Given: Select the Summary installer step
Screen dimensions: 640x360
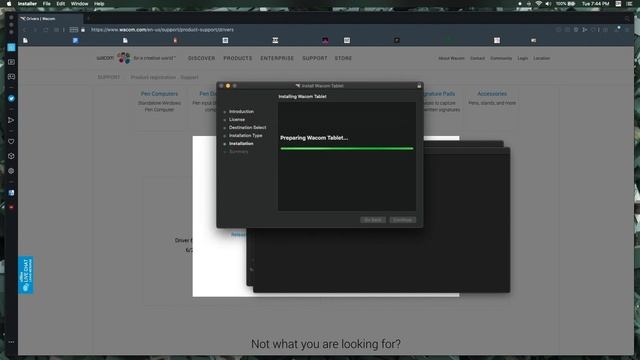Looking at the screenshot, I should pyautogui.click(x=238, y=151).
